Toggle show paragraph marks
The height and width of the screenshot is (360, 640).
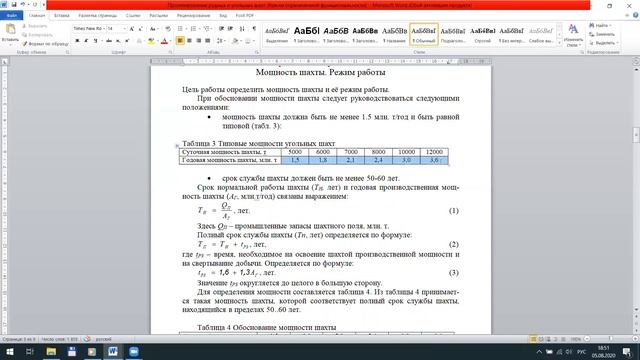coord(254,29)
